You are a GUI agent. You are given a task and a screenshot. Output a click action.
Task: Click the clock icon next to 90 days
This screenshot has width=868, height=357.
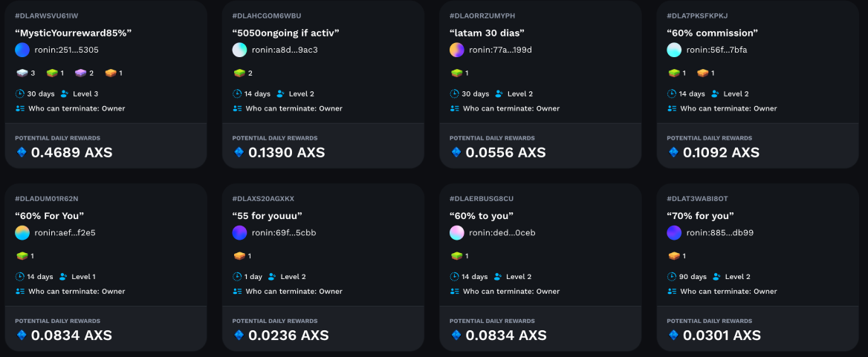click(672, 276)
